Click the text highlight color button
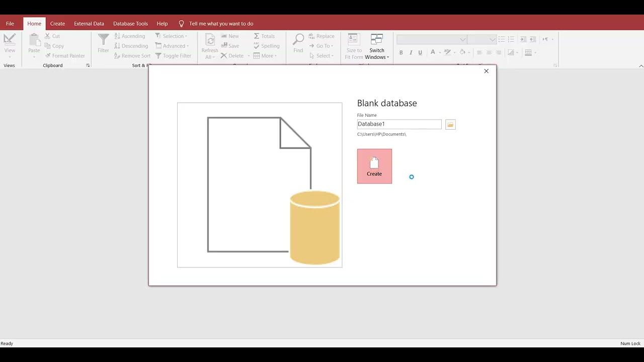The height and width of the screenshot is (362, 644). (x=447, y=52)
